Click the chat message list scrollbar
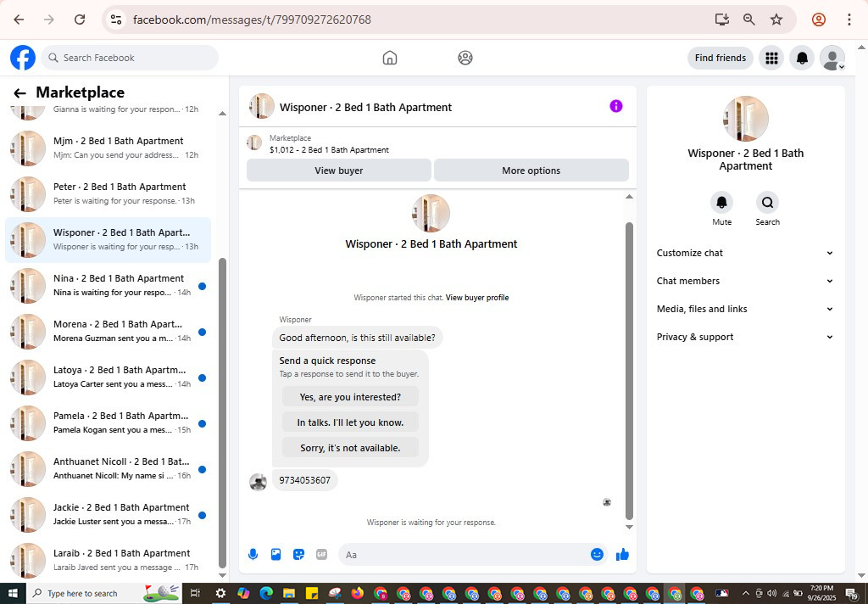This screenshot has width=868, height=604. 629,370
